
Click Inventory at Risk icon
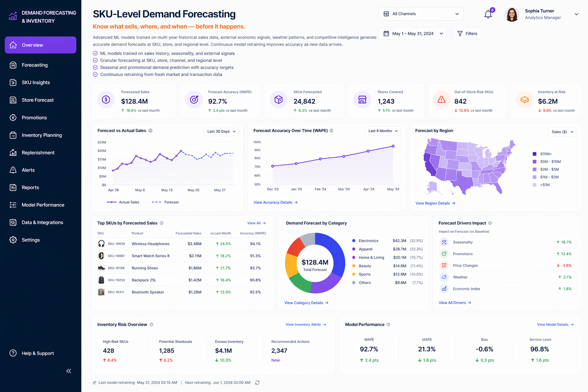[524, 100]
